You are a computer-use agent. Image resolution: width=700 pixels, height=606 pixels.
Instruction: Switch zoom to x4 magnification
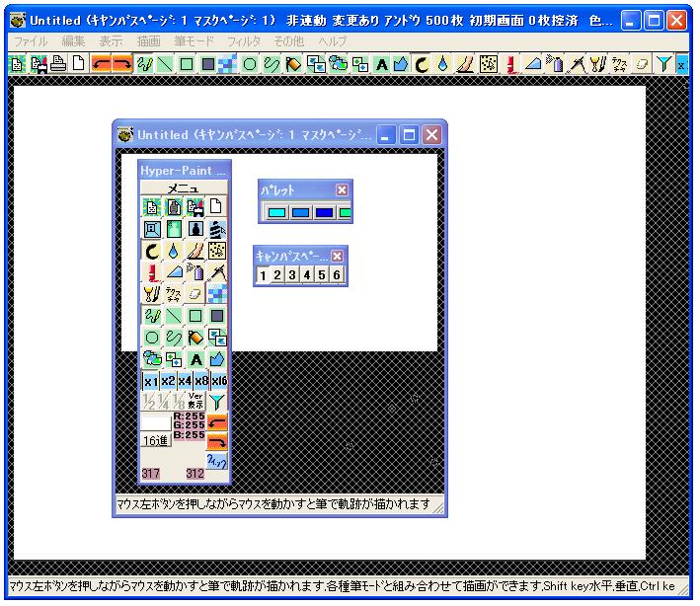click(x=184, y=381)
